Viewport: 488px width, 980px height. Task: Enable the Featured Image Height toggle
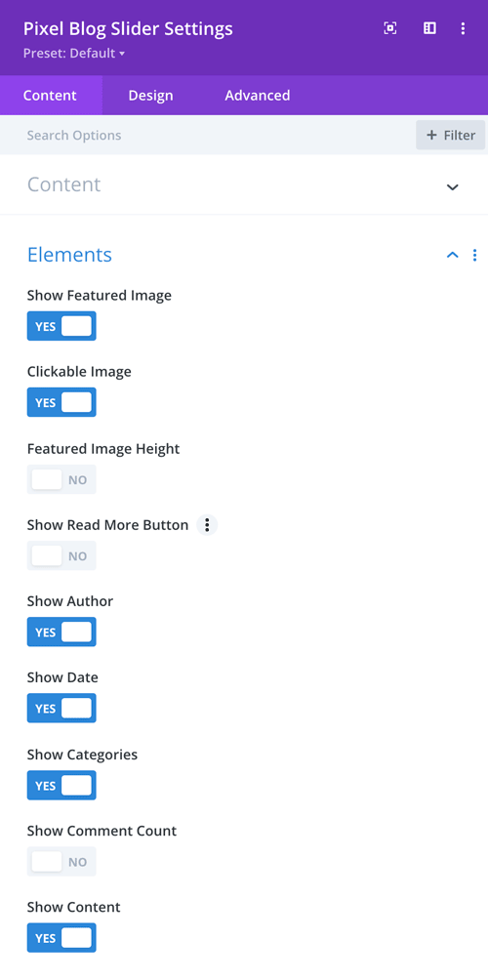pyautogui.click(x=61, y=479)
